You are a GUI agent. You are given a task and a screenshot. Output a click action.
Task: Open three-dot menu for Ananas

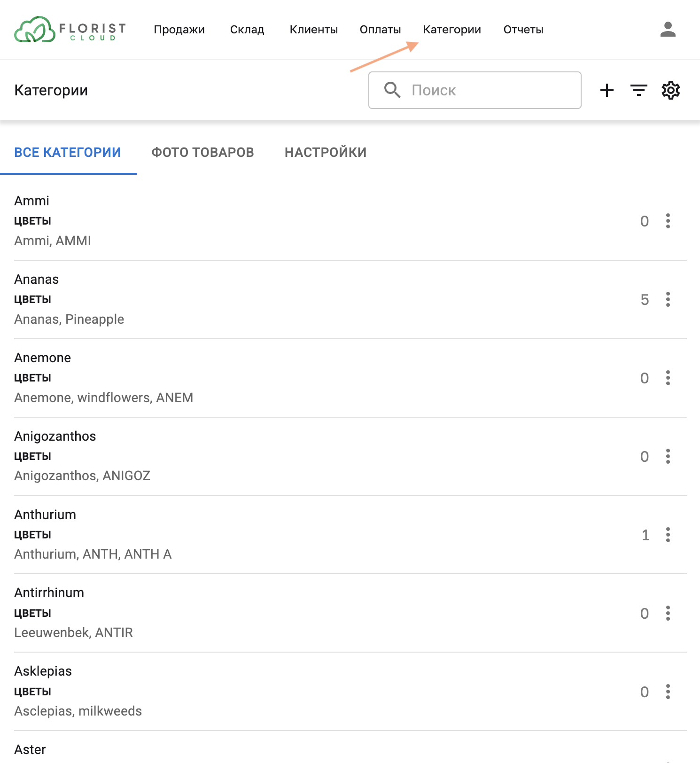click(x=668, y=299)
